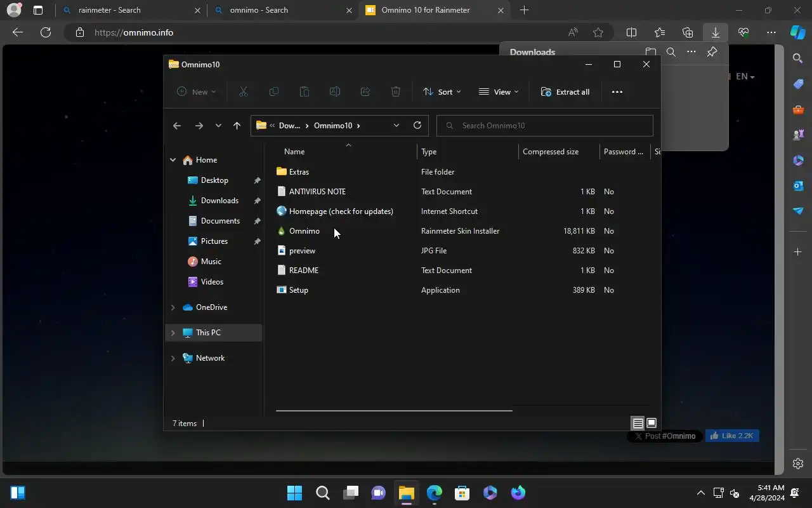812x508 pixels.
Task: Open a new browser tab
Action: pos(524,10)
